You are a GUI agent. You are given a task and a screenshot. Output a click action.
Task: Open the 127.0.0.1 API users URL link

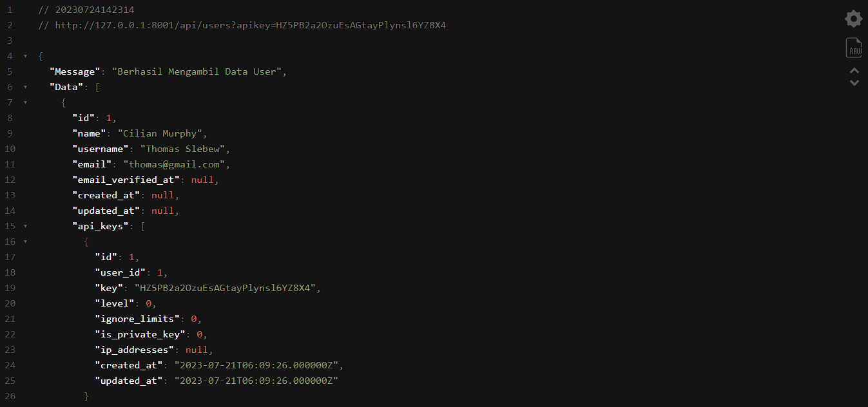tap(251, 25)
